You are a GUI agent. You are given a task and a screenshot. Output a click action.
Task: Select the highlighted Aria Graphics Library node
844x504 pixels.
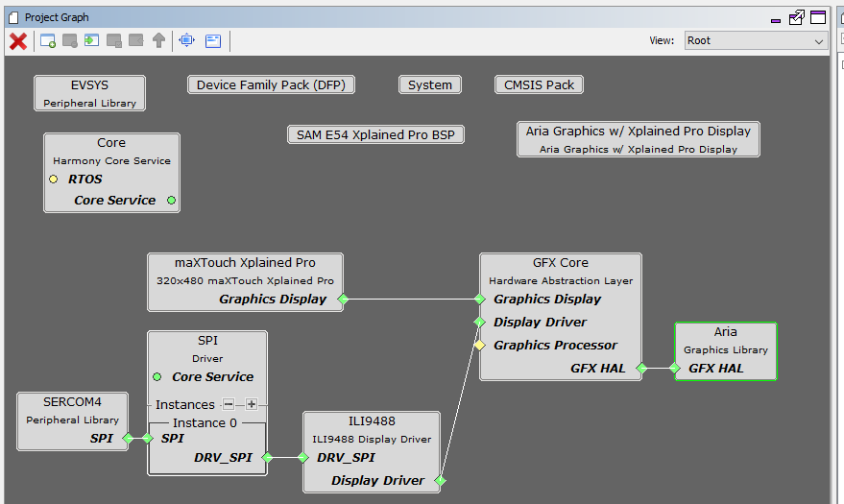click(726, 351)
